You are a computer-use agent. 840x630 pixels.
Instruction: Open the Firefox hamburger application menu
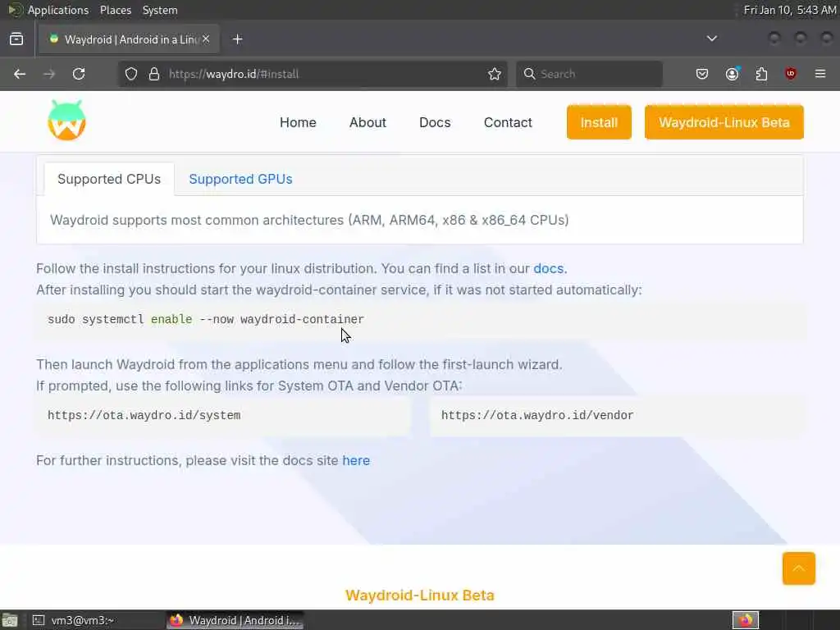point(820,74)
